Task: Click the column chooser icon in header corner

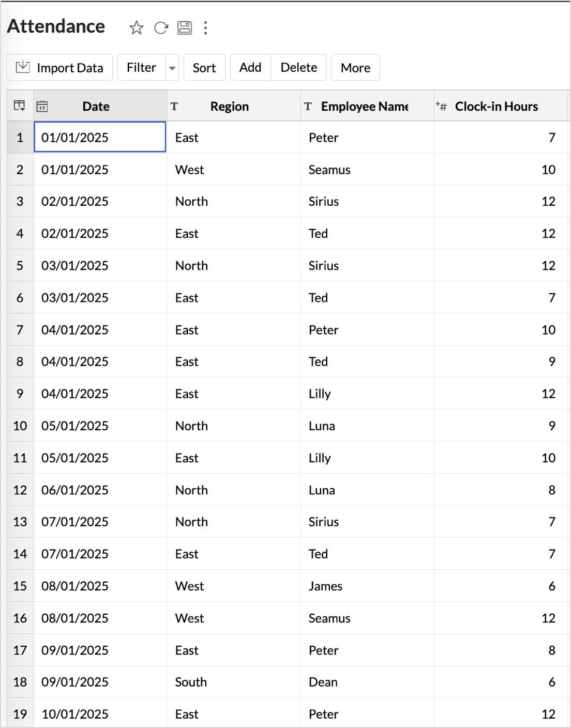Action: (20, 106)
